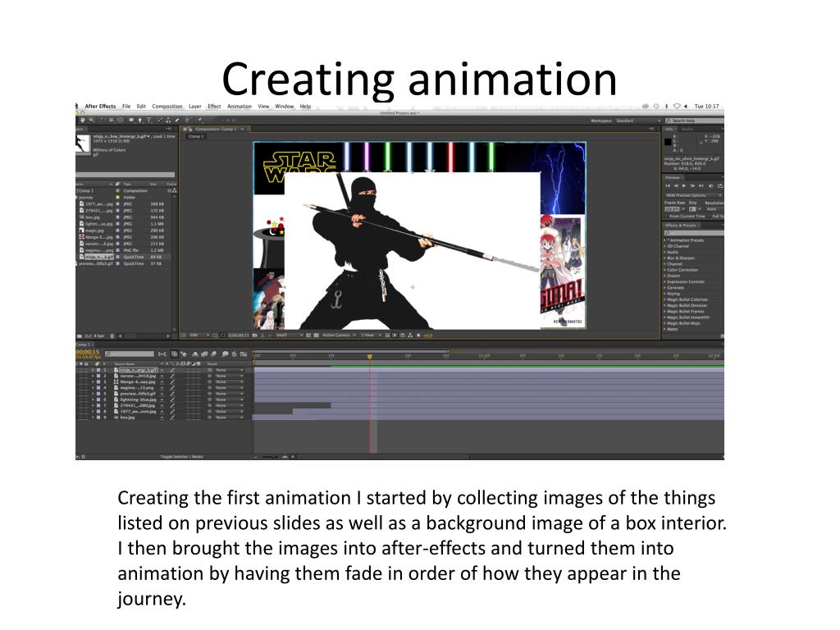This screenshot has width=840, height=630.
Task: Toggle region of interest in viewer footer
Action: click(x=308, y=336)
